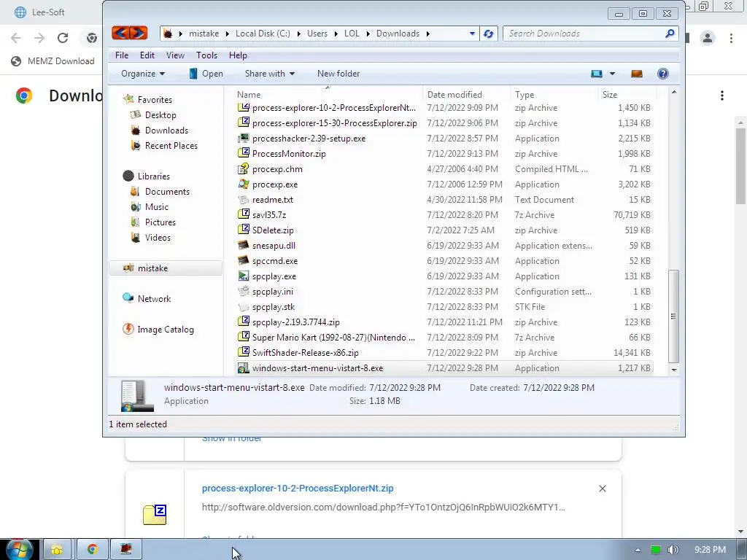
Task: Click the search magnifier icon
Action: (x=670, y=34)
